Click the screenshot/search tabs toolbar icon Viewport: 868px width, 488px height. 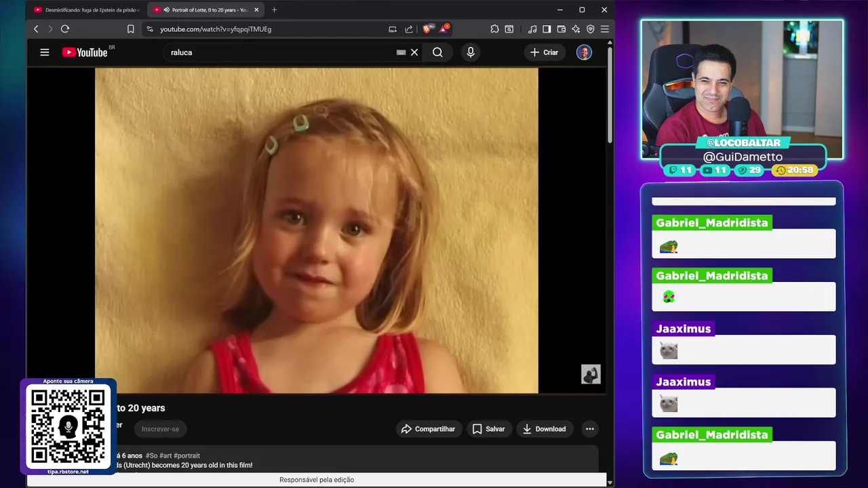tap(509, 29)
